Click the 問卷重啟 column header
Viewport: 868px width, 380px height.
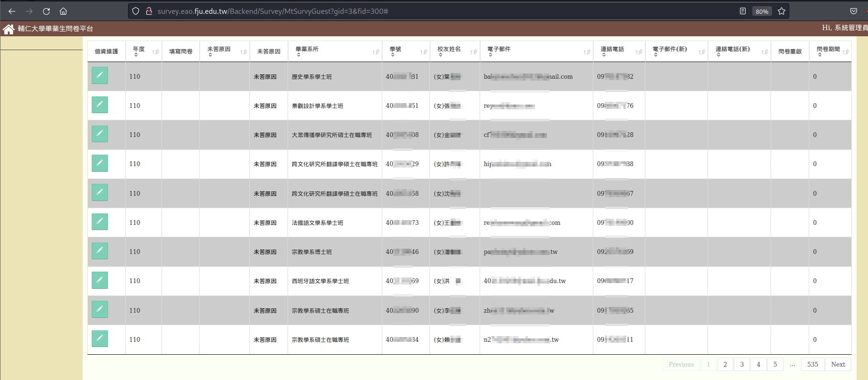pyautogui.click(x=790, y=51)
